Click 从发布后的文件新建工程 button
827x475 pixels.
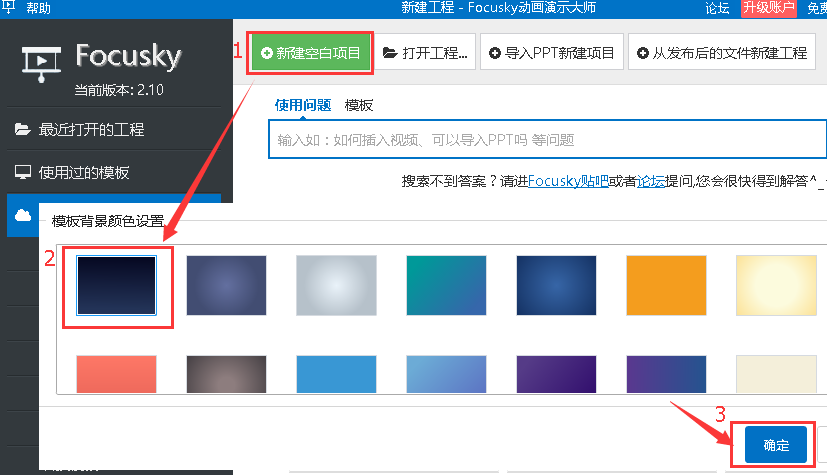tap(722, 53)
